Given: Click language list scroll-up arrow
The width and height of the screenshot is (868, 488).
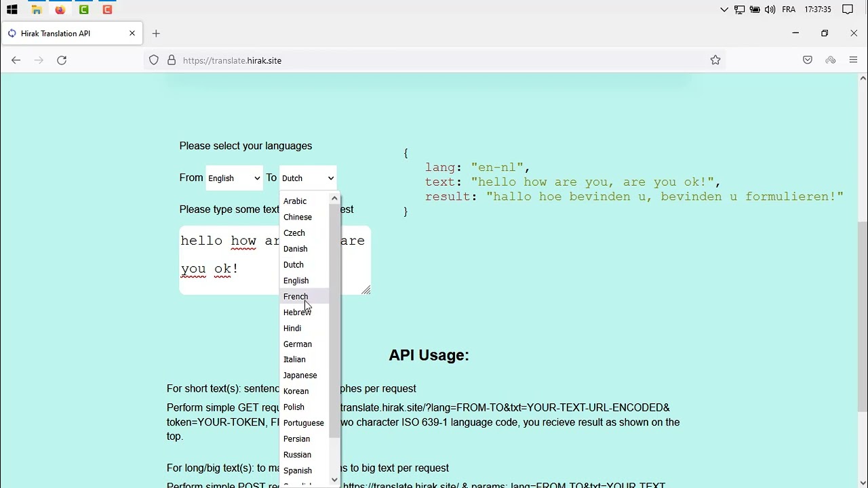Looking at the screenshot, I should point(334,199).
